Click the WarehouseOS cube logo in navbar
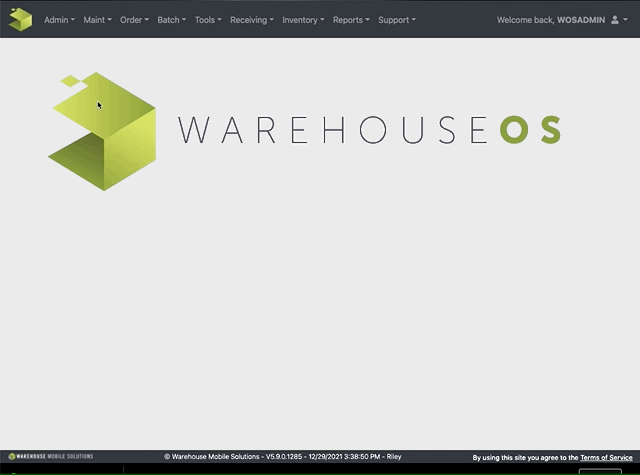This screenshot has height=475, width=640. coord(20,19)
